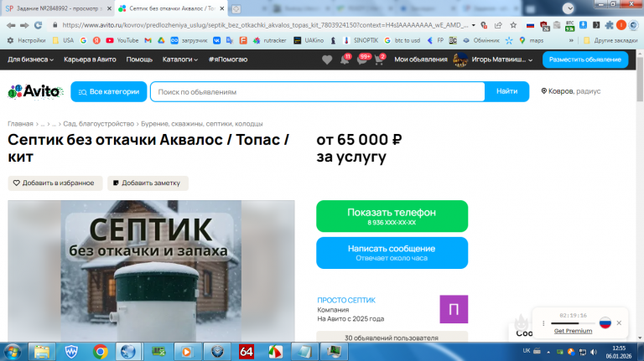Open new tab button
Screen dimensions: 644x361
(236, 8)
